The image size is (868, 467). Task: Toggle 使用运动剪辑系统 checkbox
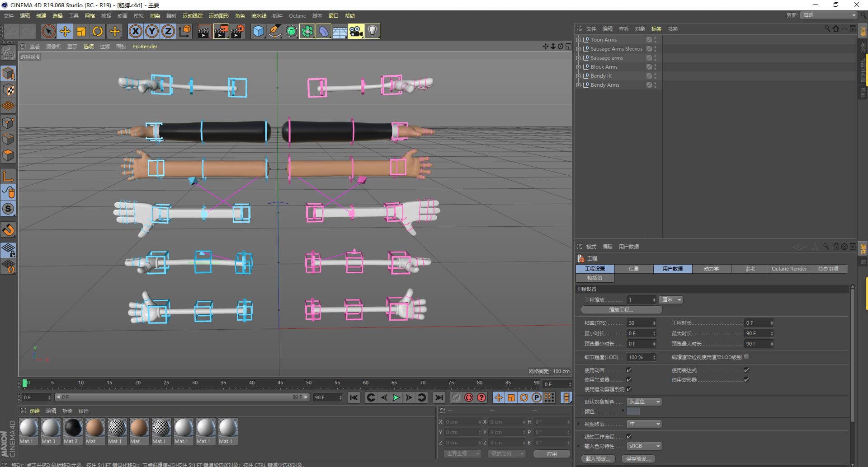click(629, 389)
